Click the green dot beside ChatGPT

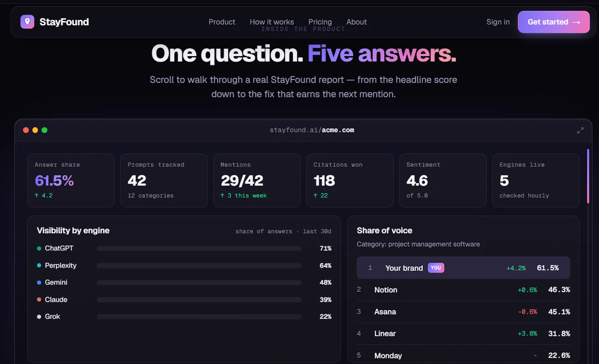(x=39, y=248)
